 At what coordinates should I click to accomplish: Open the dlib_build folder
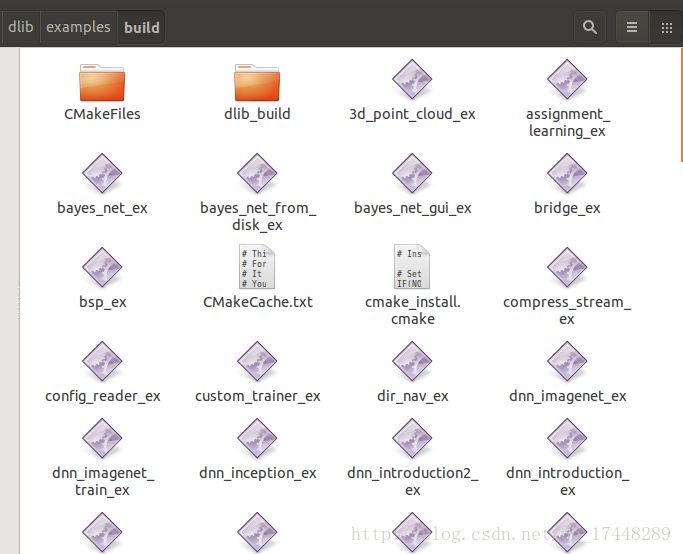(257, 82)
